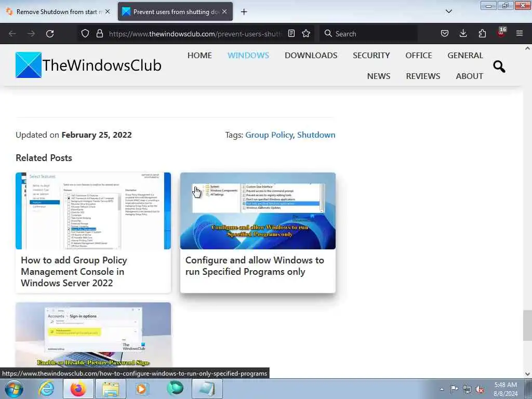532x399 pixels.
Task: Click the scrollbar up arrow
Action: click(527, 48)
